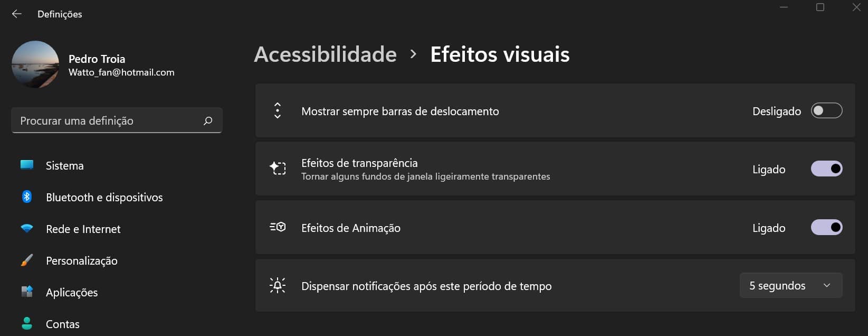Select Personalização in the sidebar

point(81,261)
